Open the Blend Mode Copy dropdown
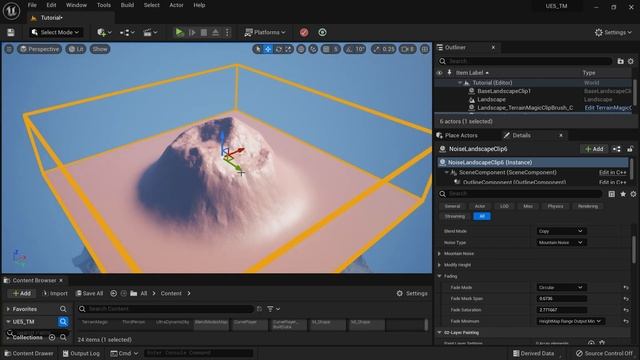This screenshot has width=640, height=360. pos(561,231)
